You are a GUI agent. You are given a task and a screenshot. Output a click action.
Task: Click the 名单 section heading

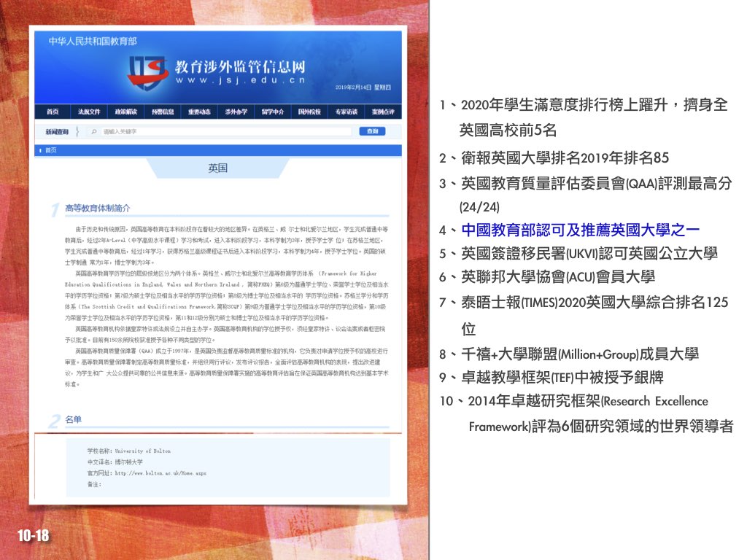coord(73,419)
